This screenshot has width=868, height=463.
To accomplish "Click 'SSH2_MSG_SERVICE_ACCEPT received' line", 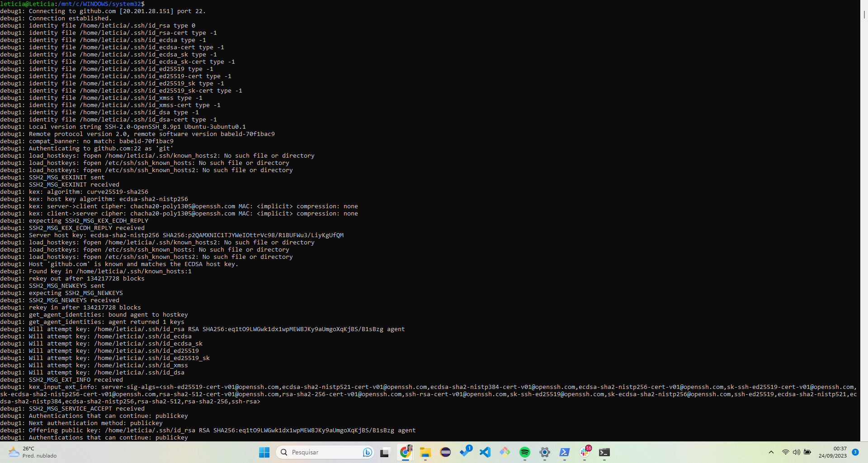I will point(72,408).
